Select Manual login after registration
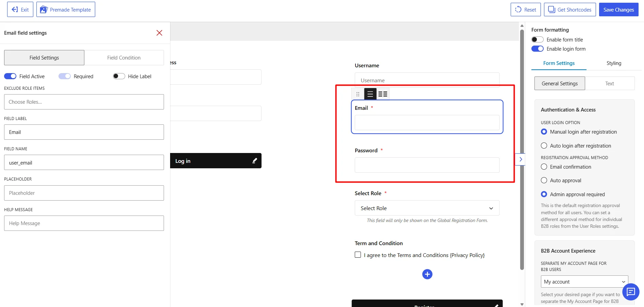644x307 pixels. pos(544,132)
